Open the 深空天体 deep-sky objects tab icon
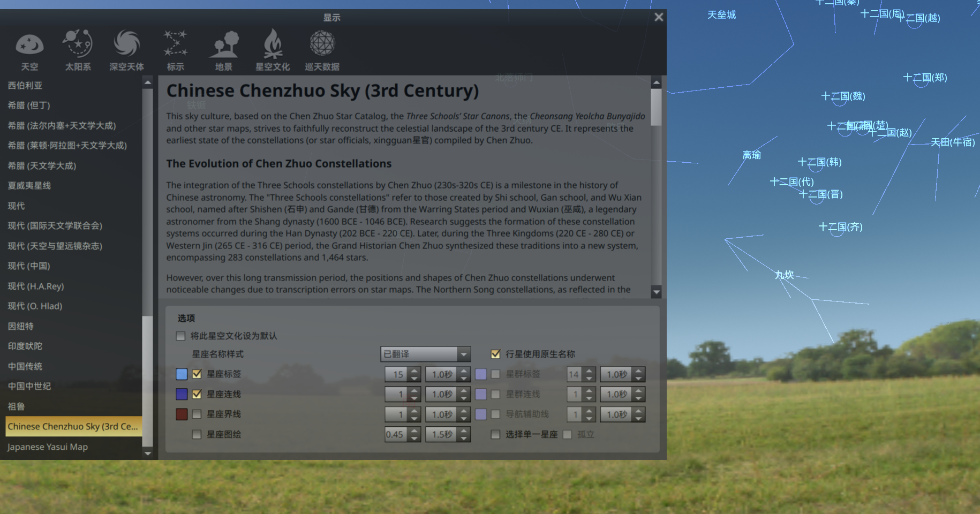This screenshot has width=980, height=514. [127, 50]
